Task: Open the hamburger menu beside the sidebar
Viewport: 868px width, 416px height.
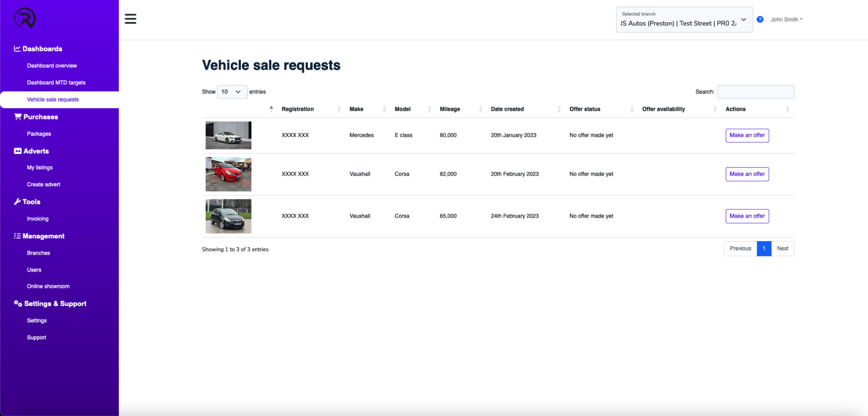Action: pyautogui.click(x=130, y=19)
